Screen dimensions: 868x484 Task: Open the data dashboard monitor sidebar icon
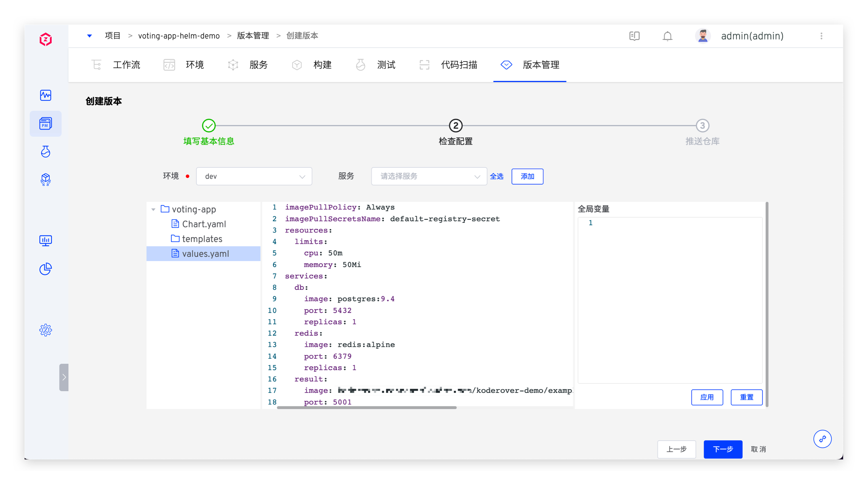click(x=45, y=240)
